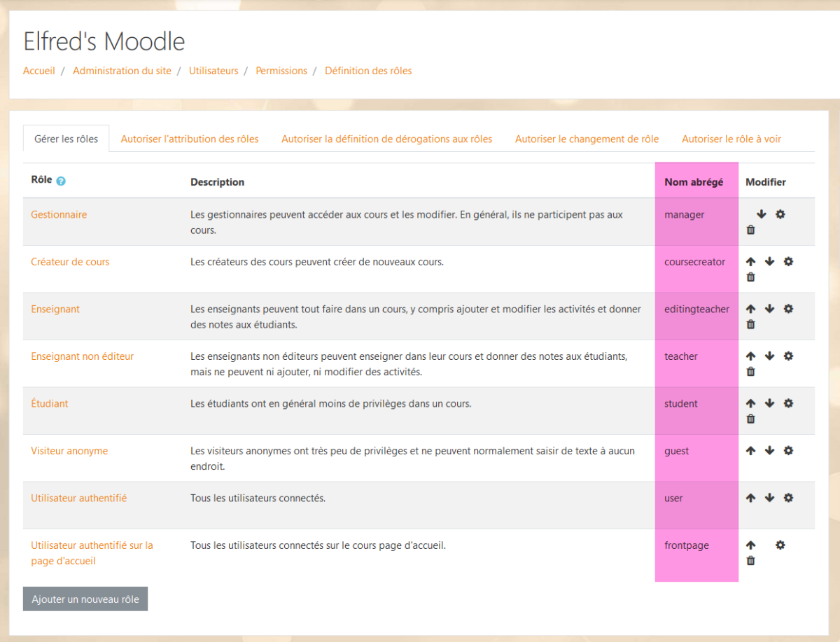Open the help icon next to Rôle header
The width and height of the screenshot is (840, 642).
pyautogui.click(x=61, y=181)
